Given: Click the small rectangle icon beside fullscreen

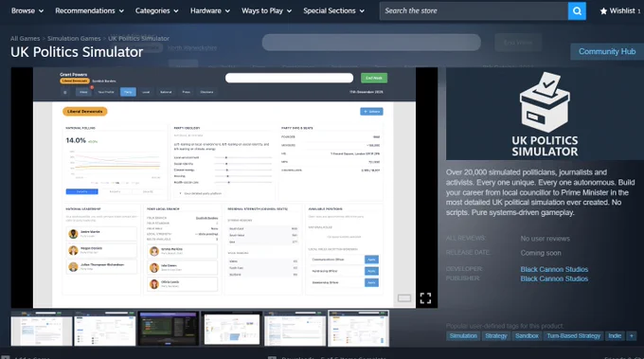Looking at the screenshot, I should pyautogui.click(x=404, y=297).
